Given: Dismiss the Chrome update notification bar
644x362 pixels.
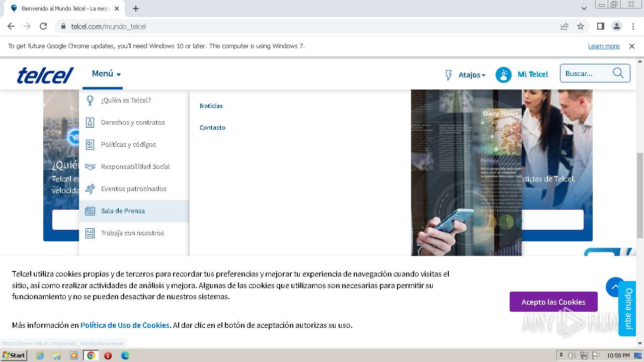Looking at the screenshot, I should 632,46.
